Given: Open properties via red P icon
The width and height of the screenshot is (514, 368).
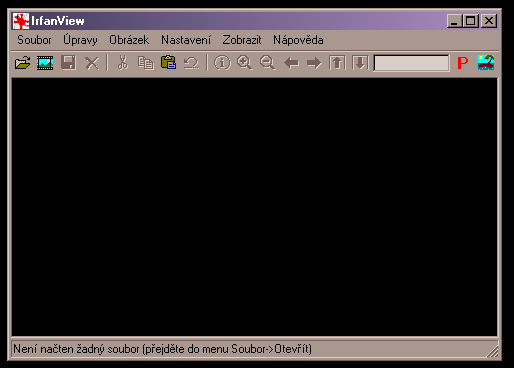Looking at the screenshot, I should (463, 63).
